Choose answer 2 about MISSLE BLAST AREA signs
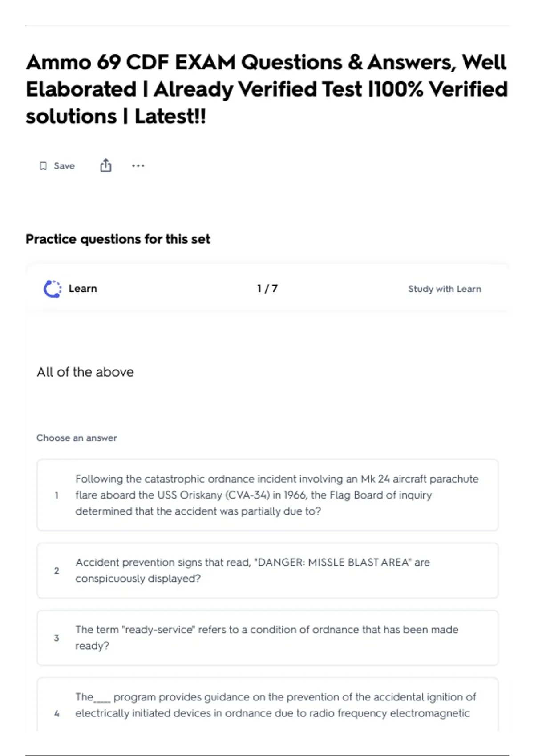This screenshot has height=756, width=534. point(267,570)
